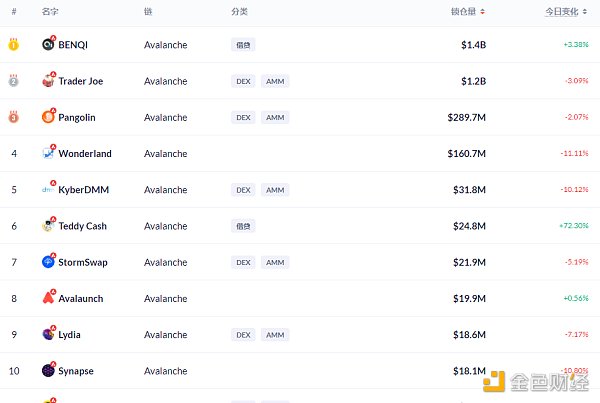Viewport: 600px width, 403px height.
Task: Click the 分类 column header
Action: (240, 12)
